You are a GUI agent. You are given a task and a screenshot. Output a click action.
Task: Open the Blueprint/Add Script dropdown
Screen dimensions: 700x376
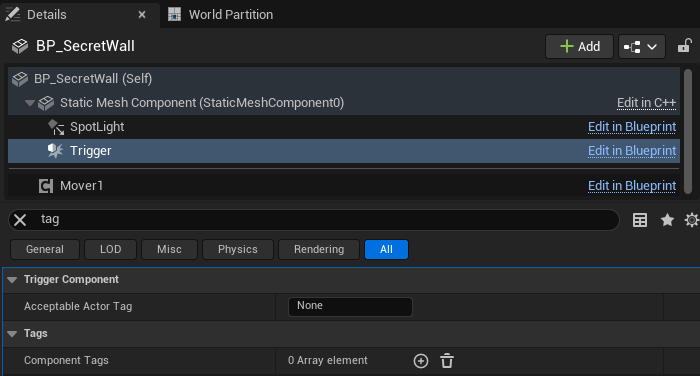click(642, 46)
